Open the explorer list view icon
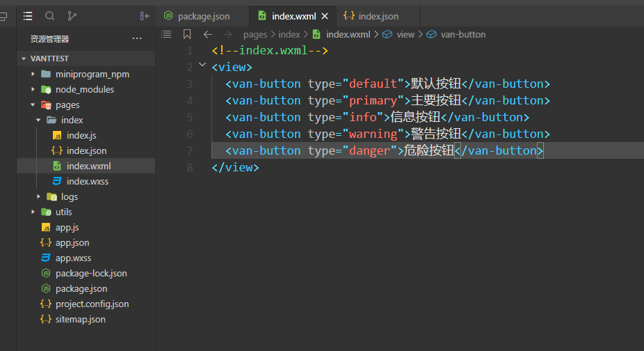Screen dimensions: 644x351 (x=28, y=16)
